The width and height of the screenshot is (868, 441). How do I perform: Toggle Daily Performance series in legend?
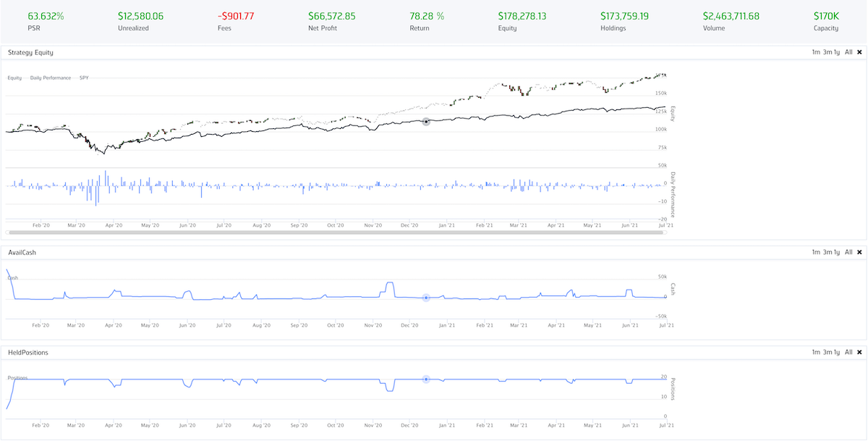pyautogui.click(x=51, y=77)
